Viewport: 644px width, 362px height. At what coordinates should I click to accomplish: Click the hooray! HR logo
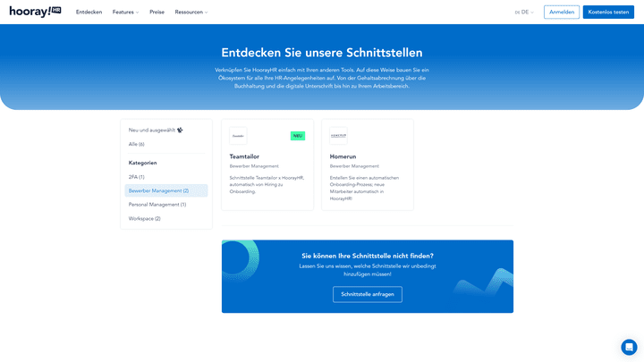[x=35, y=12]
